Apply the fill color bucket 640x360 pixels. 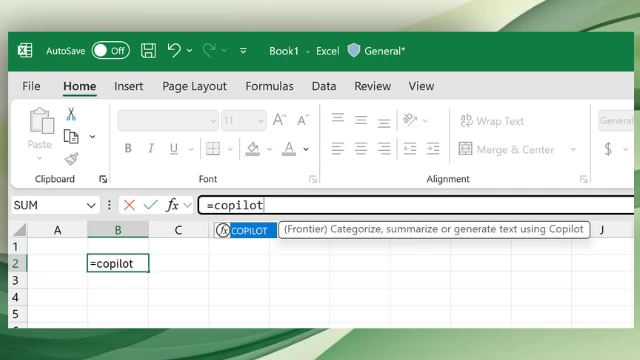pyautogui.click(x=253, y=149)
